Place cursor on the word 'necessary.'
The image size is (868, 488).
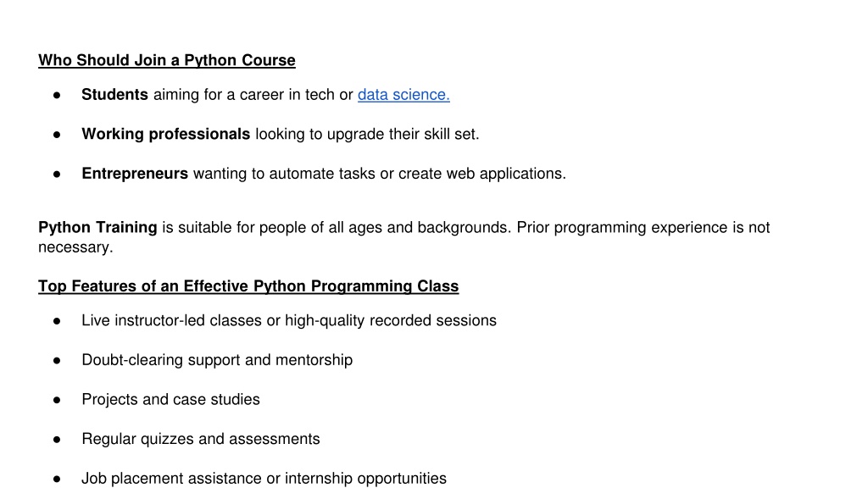click(75, 247)
